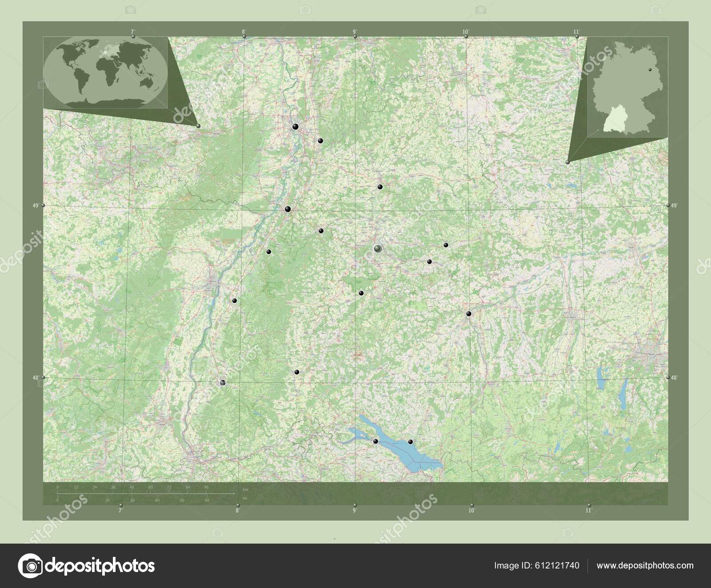This screenshot has width=711, height=588.
Task: Select the easternmost city pin near the right edge
Action: [x=468, y=313]
